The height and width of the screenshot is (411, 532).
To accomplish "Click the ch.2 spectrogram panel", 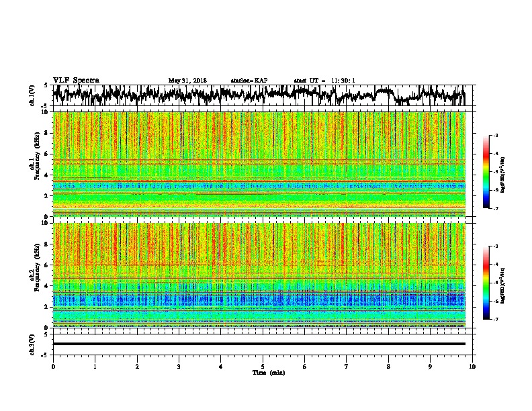I will [x=259, y=275].
